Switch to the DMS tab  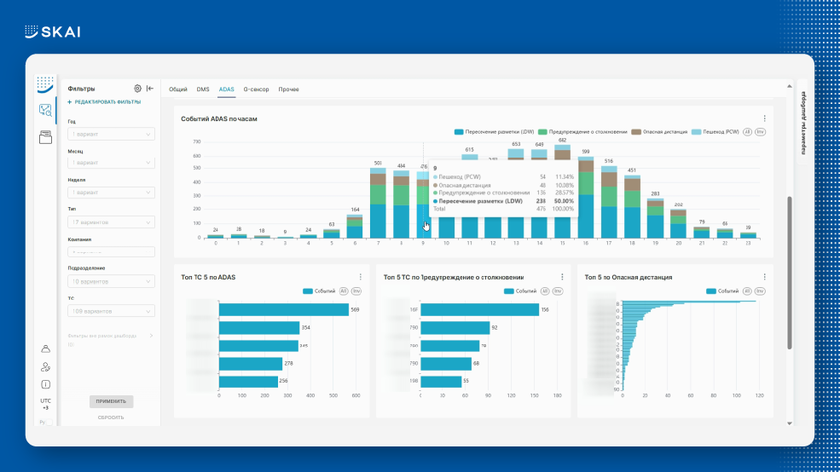203,90
